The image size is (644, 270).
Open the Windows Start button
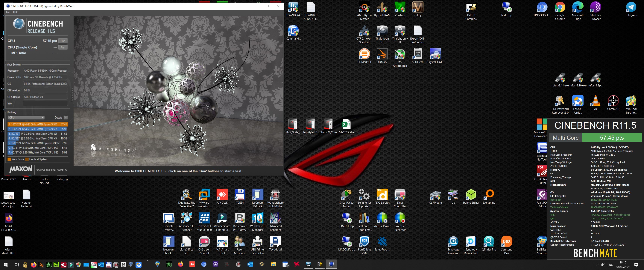pyautogui.click(x=5, y=265)
